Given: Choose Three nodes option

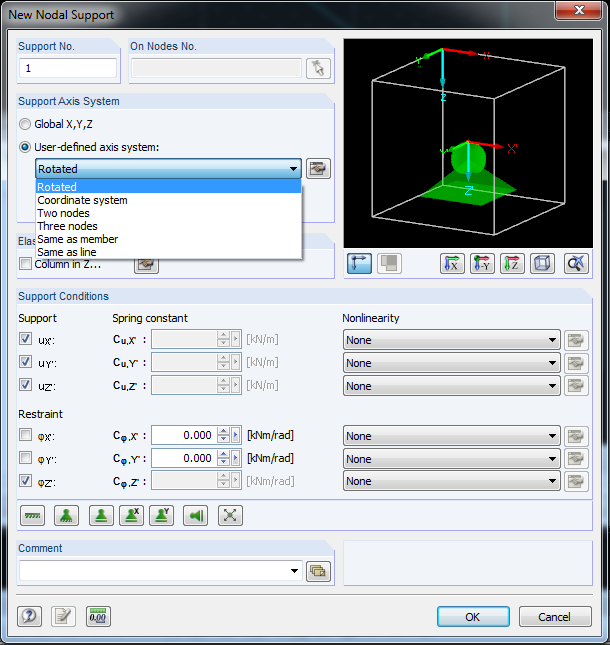Looking at the screenshot, I should tap(169, 226).
